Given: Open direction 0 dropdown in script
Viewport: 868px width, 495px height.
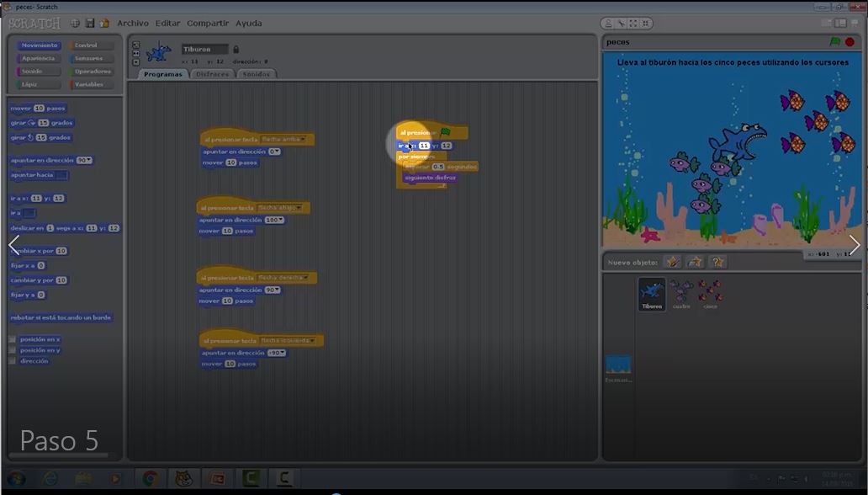Looking at the screenshot, I should (274, 152).
